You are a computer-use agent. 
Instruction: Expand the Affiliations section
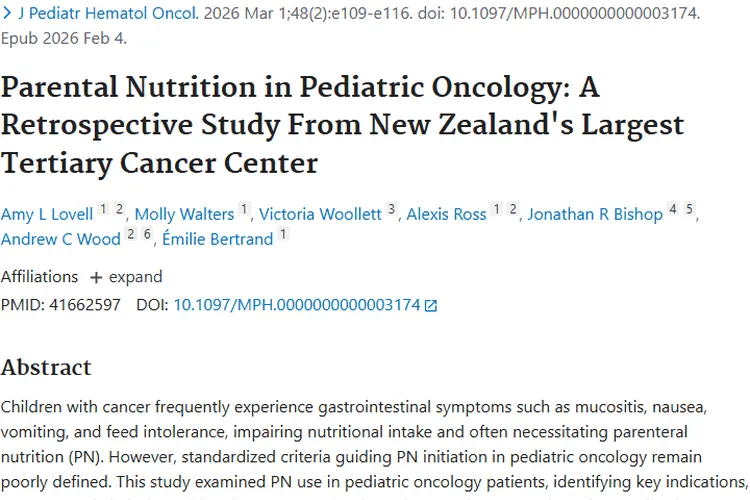(135, 277)
